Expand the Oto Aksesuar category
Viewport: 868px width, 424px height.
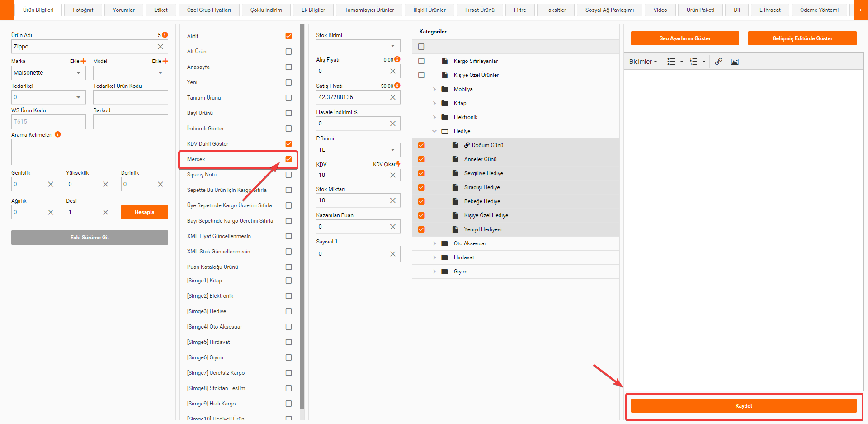[434, 243]
